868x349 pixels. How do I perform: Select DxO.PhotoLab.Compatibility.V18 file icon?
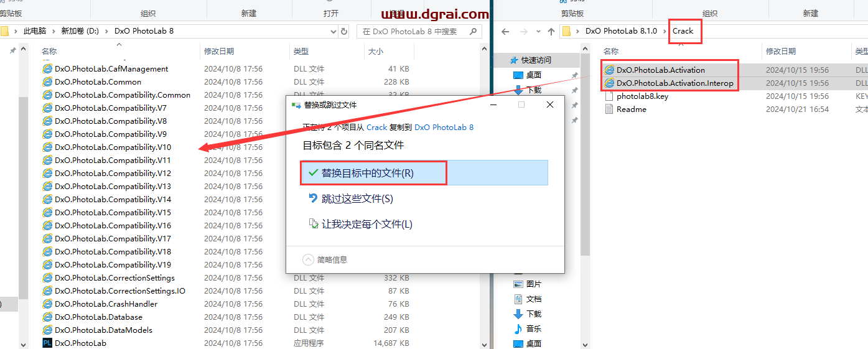(47, 251)
